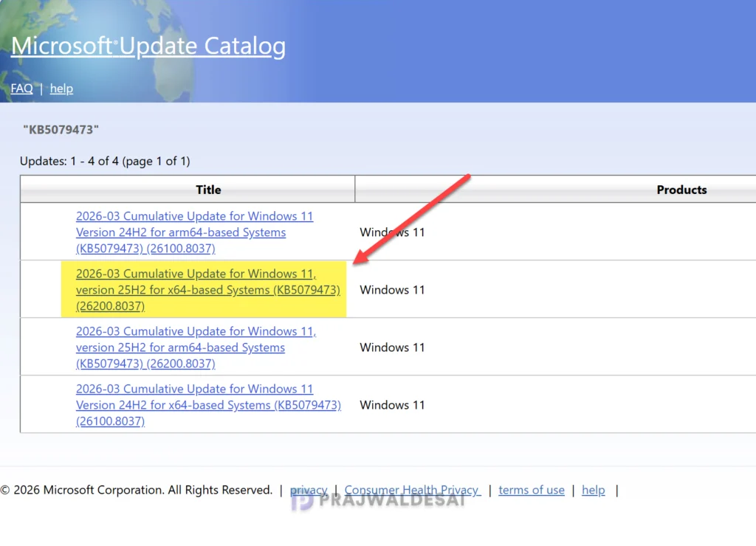Open the Consumer Health Privacy link
This screenshot has height=546, width=756.
coord(412,490)
